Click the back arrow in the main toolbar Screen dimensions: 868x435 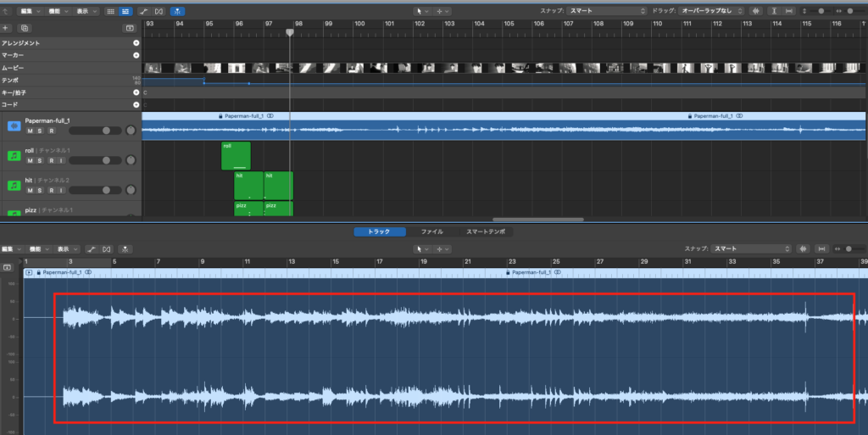tap(6, 11)
